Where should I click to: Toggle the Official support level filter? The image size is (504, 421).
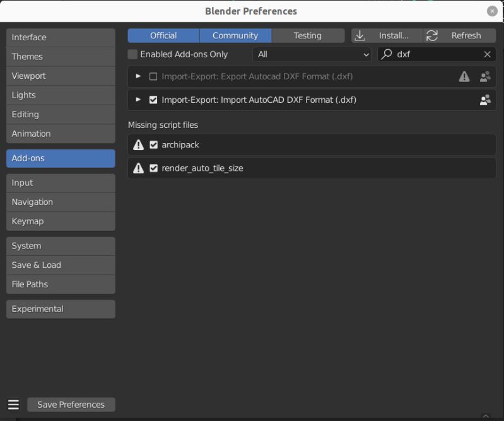click(x=163, y=36)
